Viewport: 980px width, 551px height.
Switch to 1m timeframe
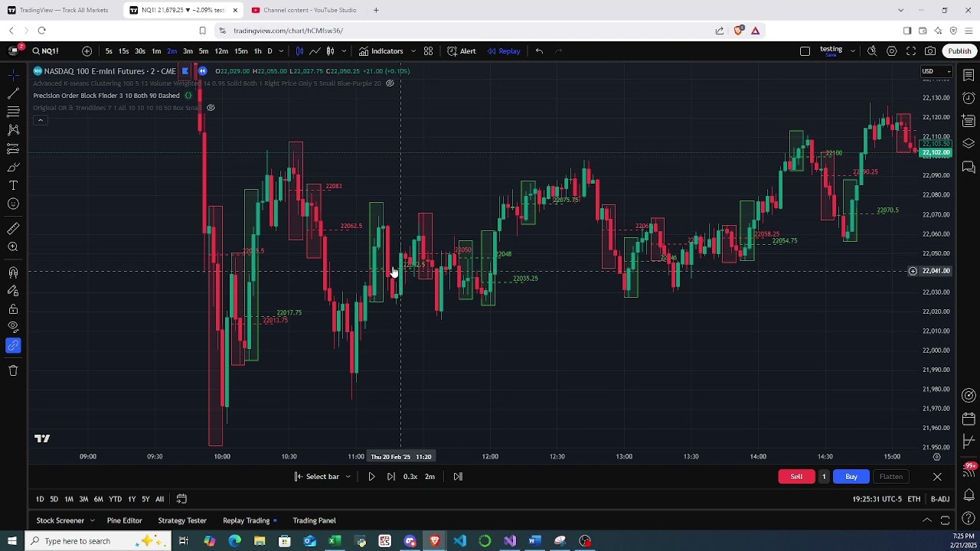156,51
